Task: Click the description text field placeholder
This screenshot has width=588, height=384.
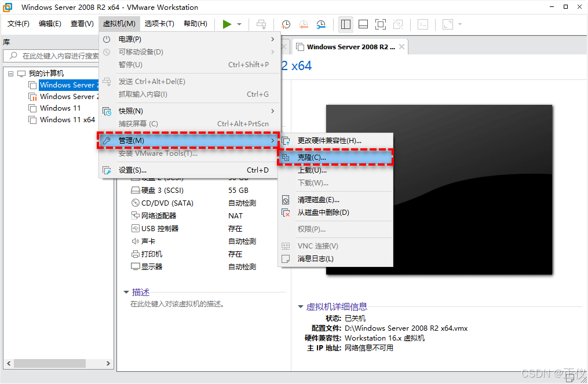Action: tap(177, 304)
